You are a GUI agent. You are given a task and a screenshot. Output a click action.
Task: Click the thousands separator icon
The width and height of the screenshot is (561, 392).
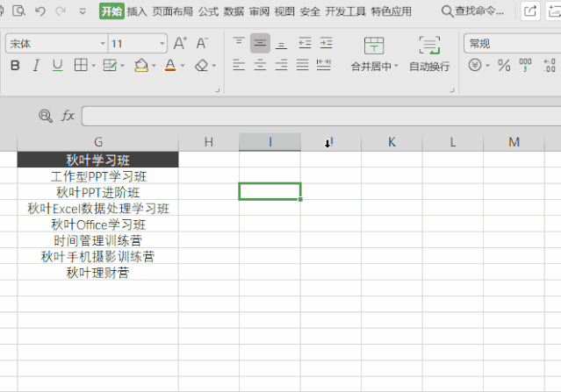(x=526, y=66)
